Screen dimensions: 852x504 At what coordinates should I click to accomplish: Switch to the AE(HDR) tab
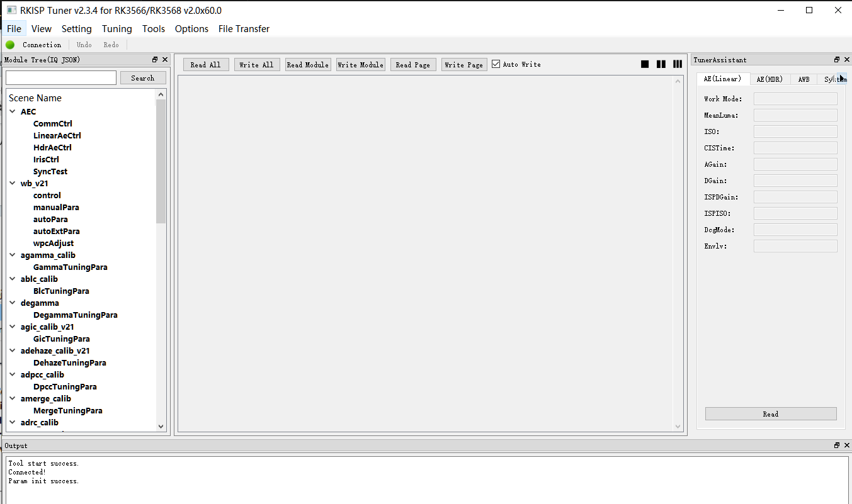(770, 79)
